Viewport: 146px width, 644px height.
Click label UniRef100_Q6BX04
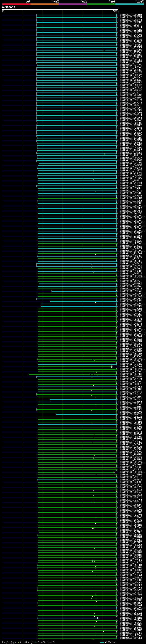[x=131, y=605]
